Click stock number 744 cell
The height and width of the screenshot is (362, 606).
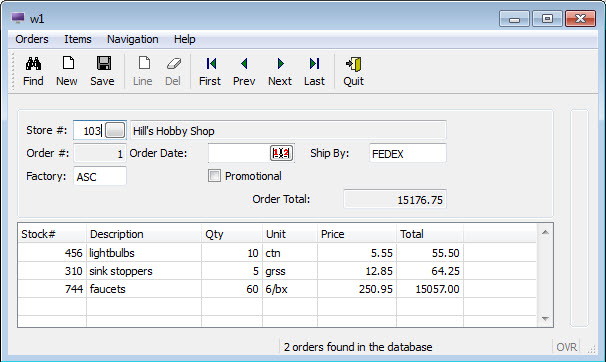(x=52, y=289)
